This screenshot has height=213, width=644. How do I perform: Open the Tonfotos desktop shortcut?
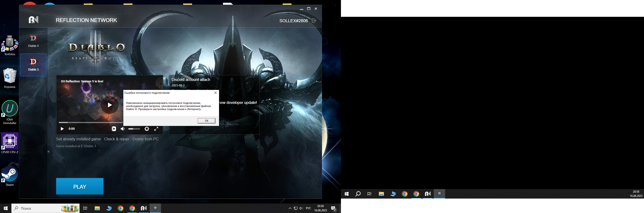point(10,45)
